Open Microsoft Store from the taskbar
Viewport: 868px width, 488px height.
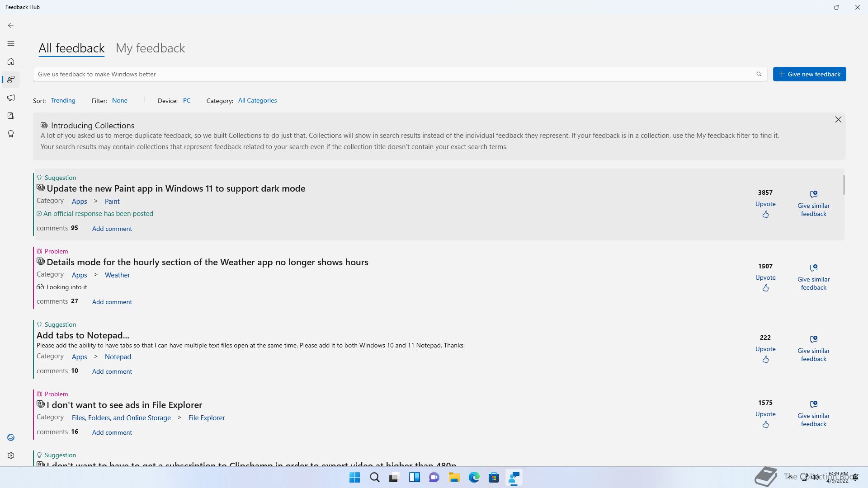(494, 477)
